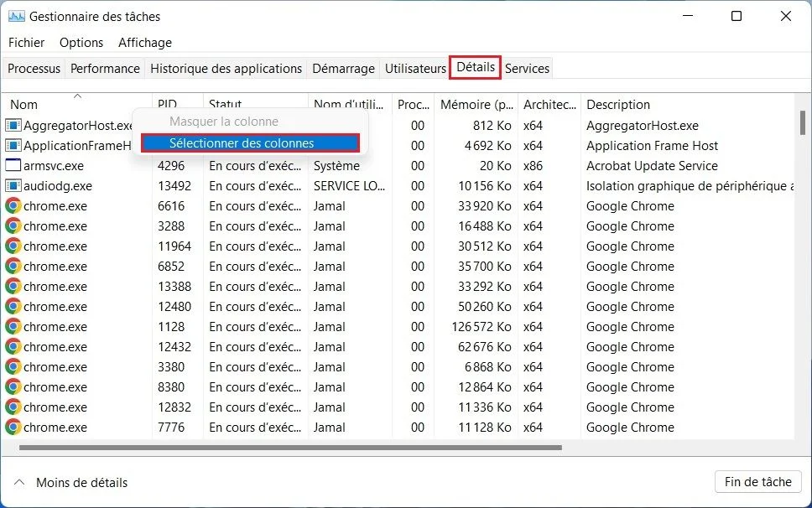Open the Fichier menu
812x508 pixels.
coord(27,43)
